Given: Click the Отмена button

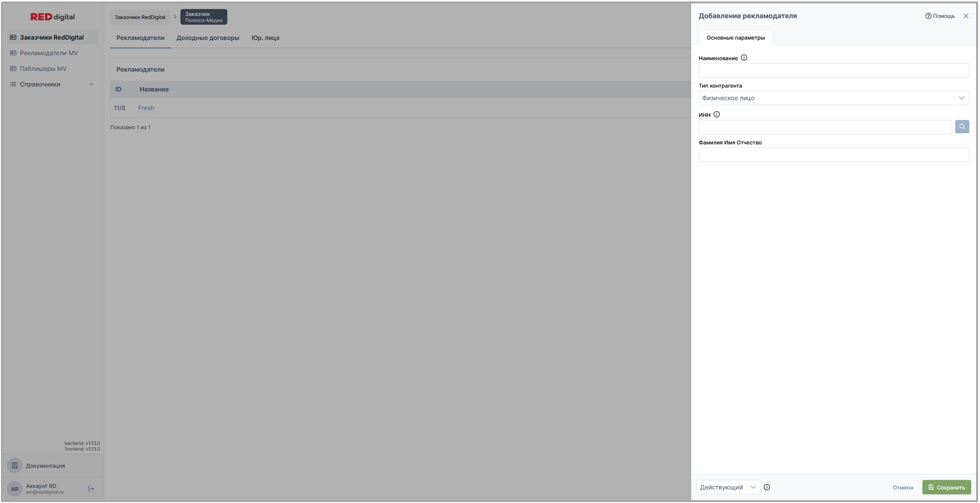Looking at the screenshot, I should (902, 488).
